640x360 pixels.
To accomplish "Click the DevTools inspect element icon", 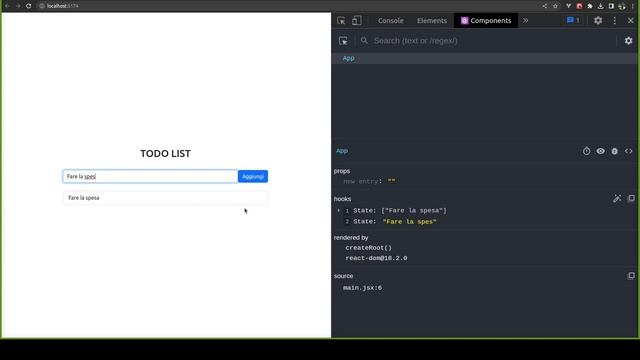I will (341, 20).
